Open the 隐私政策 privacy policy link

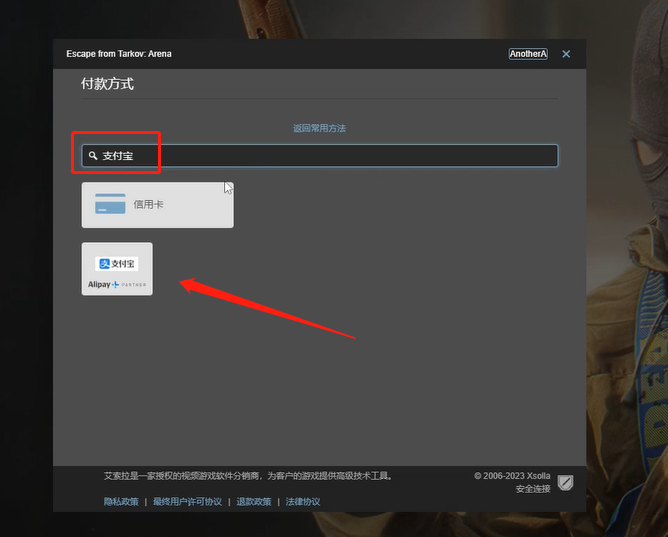(x=121, y=502)
